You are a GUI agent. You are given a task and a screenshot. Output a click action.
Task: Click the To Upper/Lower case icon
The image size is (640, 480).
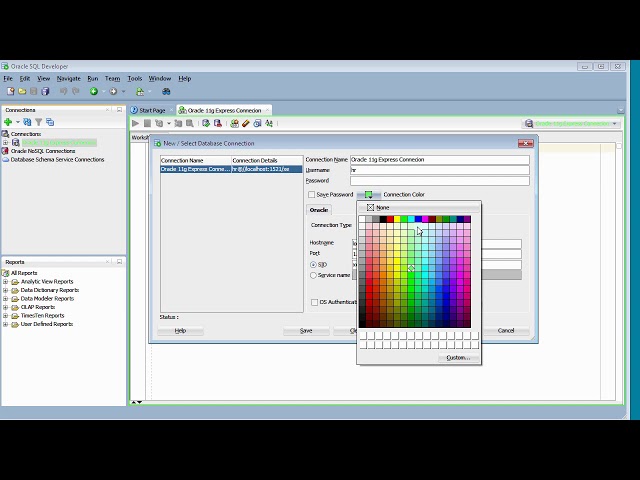click(x=269, y=123)
